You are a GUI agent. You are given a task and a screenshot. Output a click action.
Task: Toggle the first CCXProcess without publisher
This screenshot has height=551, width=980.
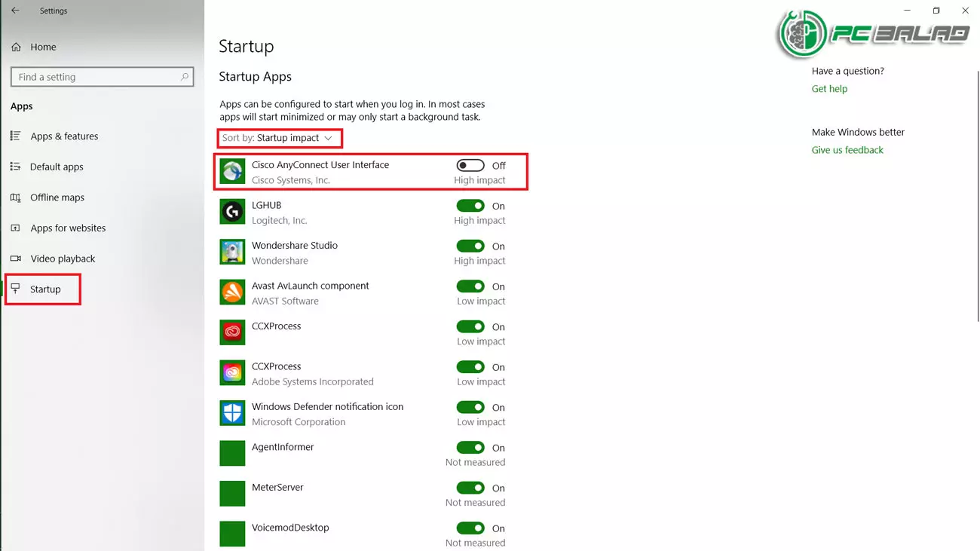click(x=470, y=326)
